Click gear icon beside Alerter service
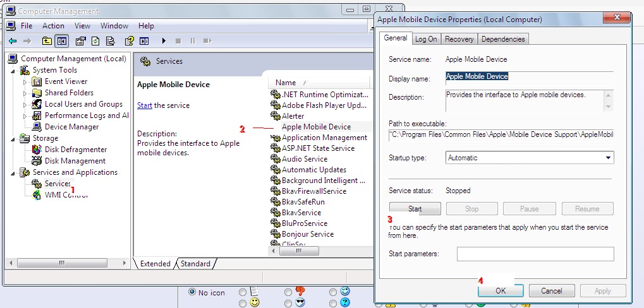The height and width of the screenshot is (308, 644). [275, 116]
